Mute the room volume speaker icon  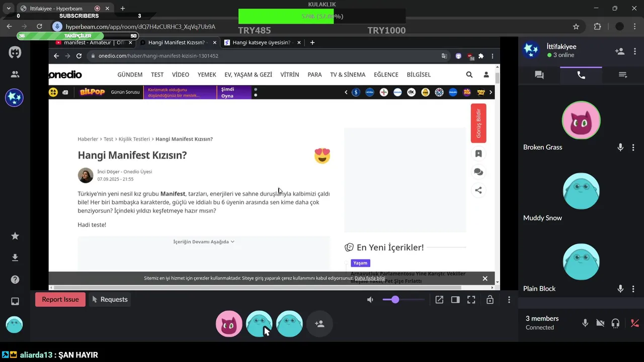tap(370, 300)
